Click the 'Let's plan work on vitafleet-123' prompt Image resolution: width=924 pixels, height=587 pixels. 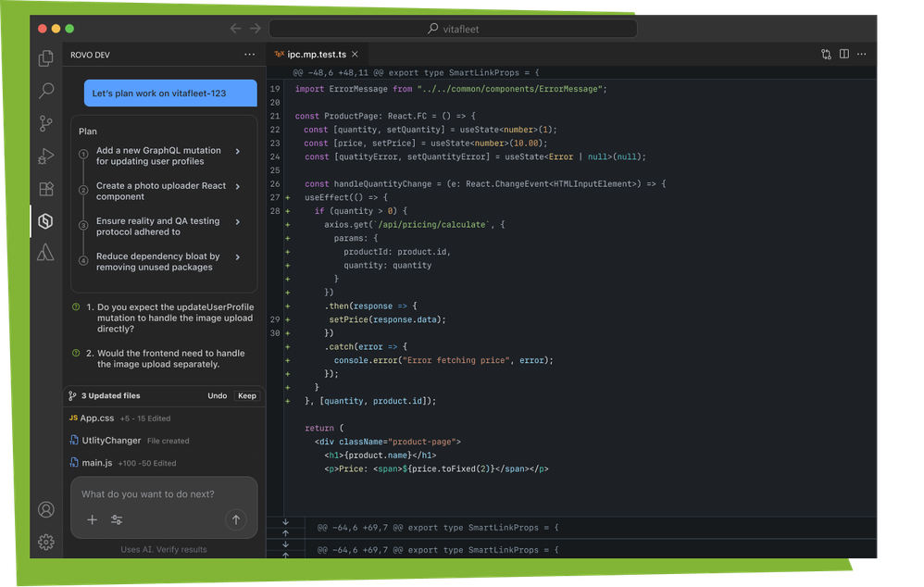(169, 93)
